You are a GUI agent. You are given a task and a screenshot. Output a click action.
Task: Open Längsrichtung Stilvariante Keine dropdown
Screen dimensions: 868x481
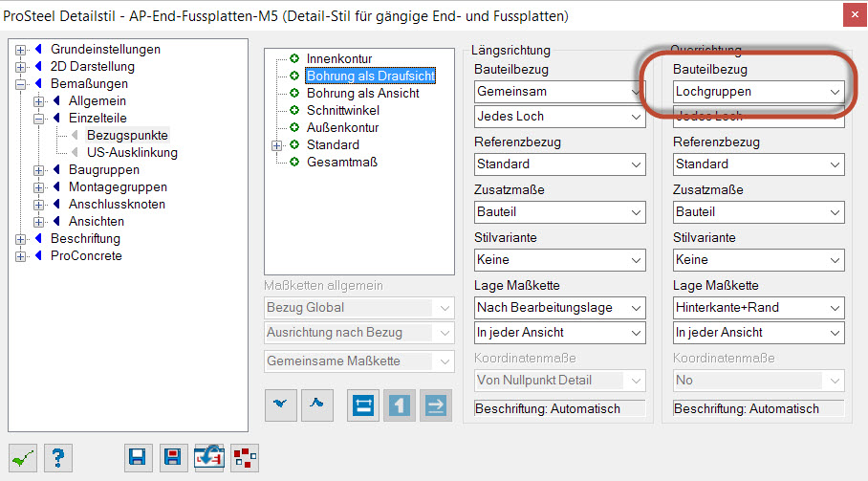[x=559, y=260]
